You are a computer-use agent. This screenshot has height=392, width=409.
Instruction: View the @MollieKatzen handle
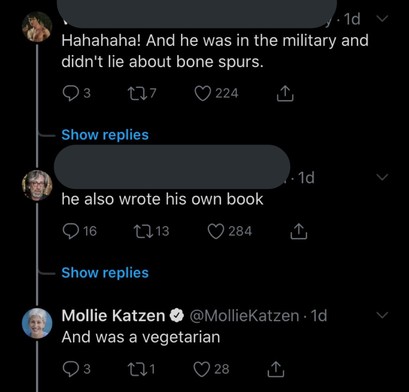coord(244,316)
